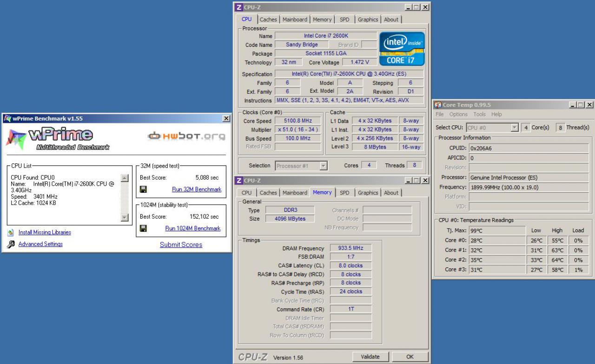Screen dimensions: 595x364
Task: Click the Multiplier x 51.0 field
Action: click(x=297, y=130)
